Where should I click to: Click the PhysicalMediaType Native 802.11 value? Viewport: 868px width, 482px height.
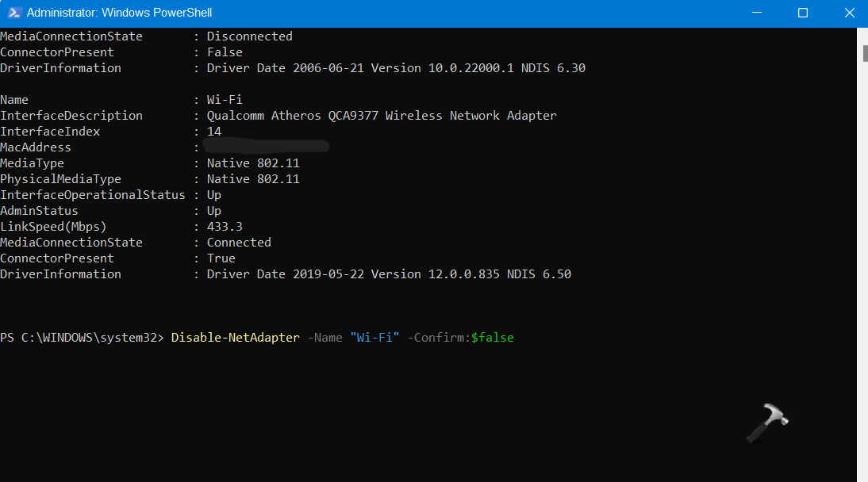point(253,179)
